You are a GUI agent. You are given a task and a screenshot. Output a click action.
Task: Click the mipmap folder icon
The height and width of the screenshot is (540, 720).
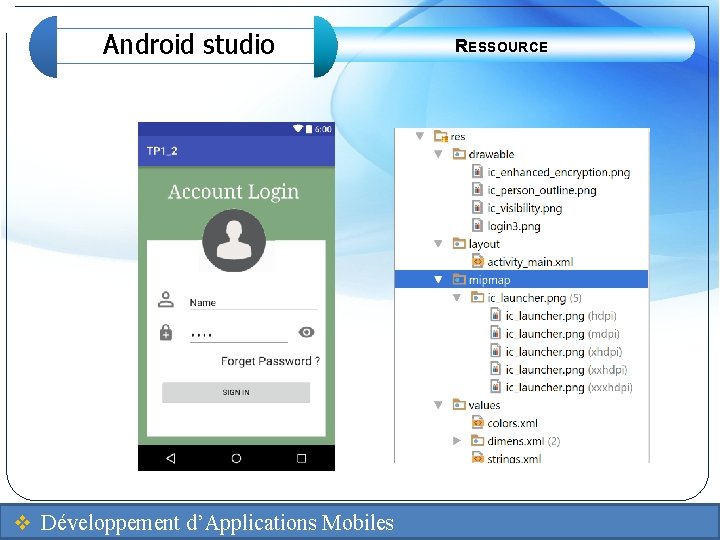coord(459,279)
